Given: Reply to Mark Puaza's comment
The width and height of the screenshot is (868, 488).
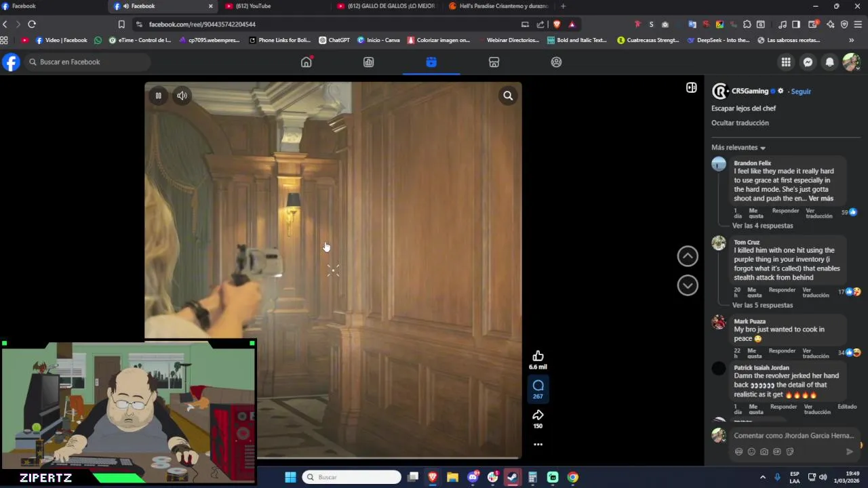Looking at the screenshot, I should (x=782, y=350).
